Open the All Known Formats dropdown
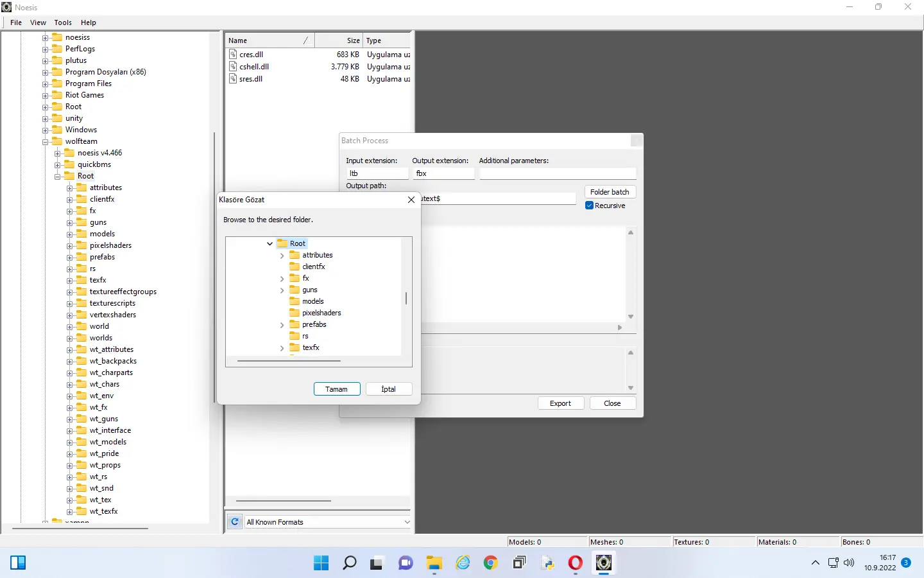This screenshot has width=924, height=578. coord(407,522)
